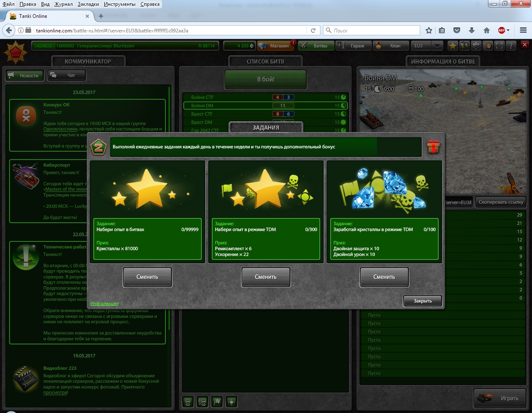Open the Adblock Plus dropdown arrow
Viewport: 532px width, 413px height.
(x=508, y=30)
